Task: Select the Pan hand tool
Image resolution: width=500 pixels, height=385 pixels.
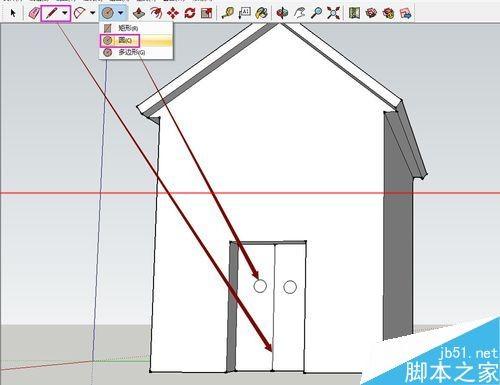Action: pos(299,13)
